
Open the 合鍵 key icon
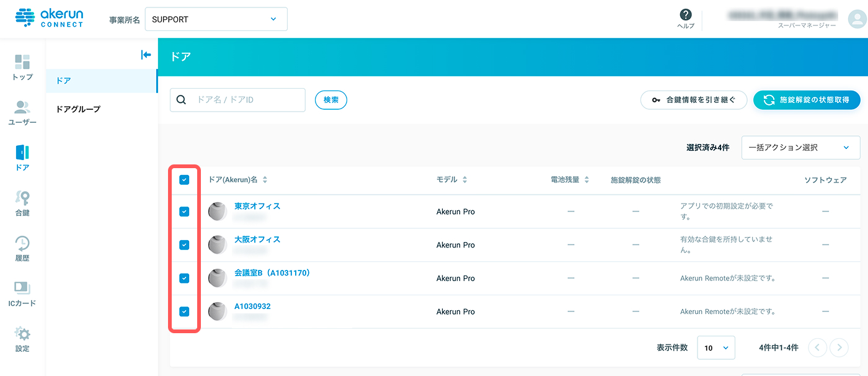(x=22, y=198)
